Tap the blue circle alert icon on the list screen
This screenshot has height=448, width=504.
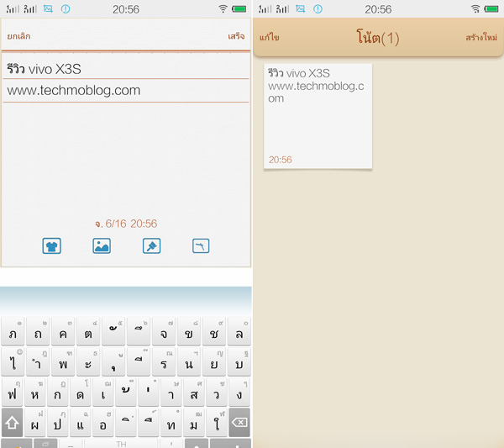point(318,8)
